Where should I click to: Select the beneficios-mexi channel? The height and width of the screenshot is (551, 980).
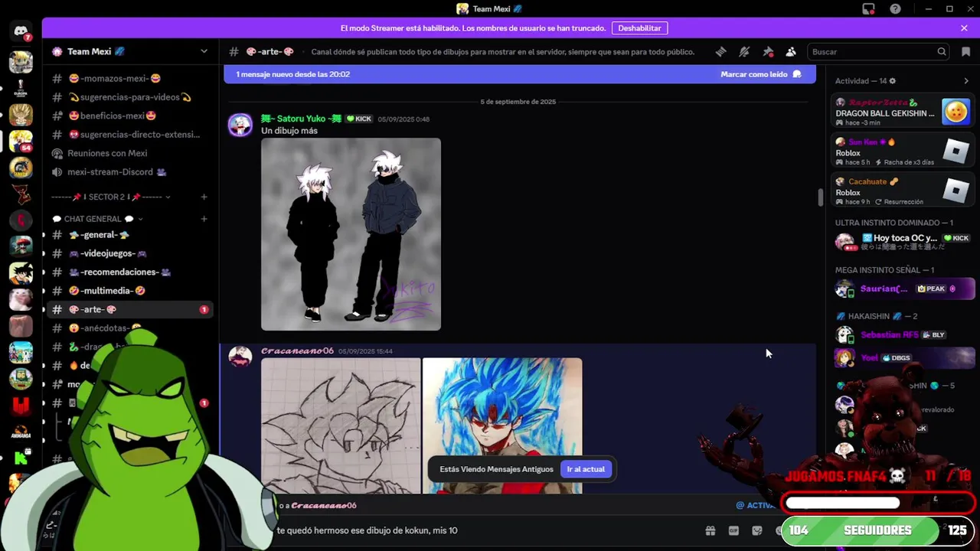click(129, 116)
